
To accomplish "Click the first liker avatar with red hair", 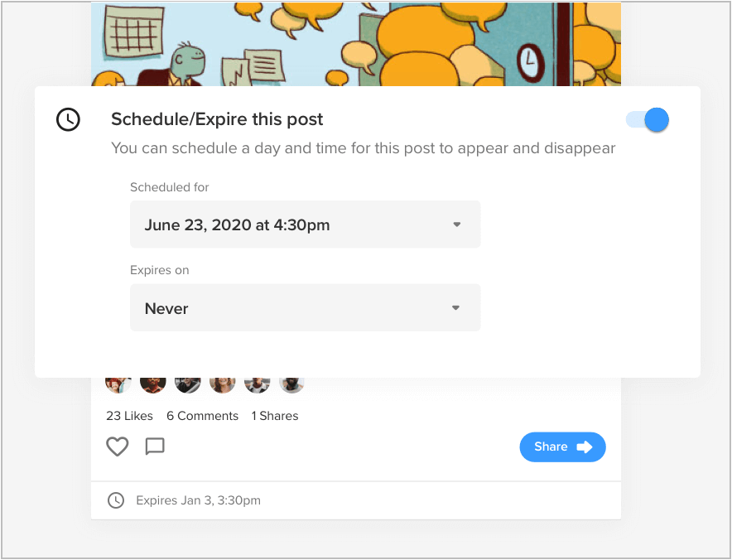I will click(x=118, y=384).
